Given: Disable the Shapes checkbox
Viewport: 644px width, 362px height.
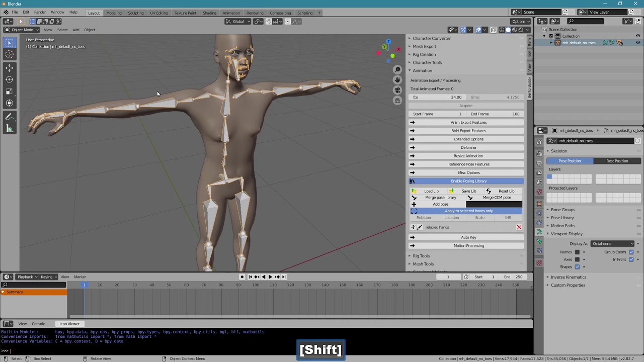Looking at the screenshot, I should 577,267.
